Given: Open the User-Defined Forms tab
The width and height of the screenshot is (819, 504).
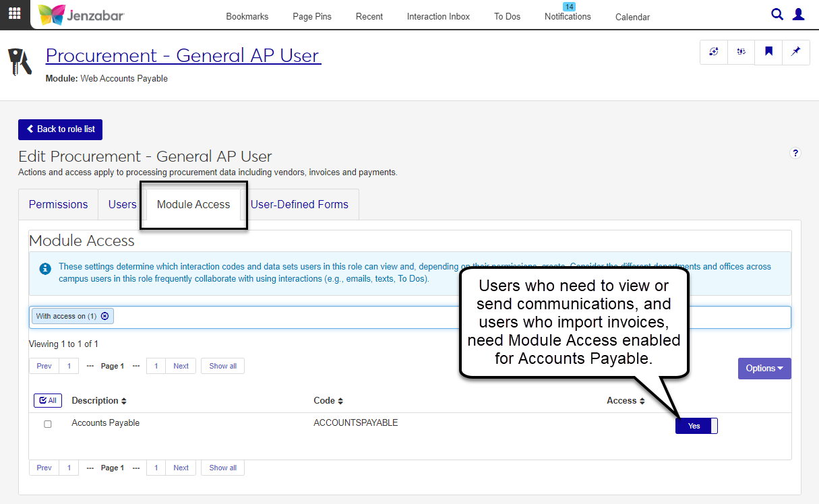Looking at the screenshot, I should click(299, 204).
